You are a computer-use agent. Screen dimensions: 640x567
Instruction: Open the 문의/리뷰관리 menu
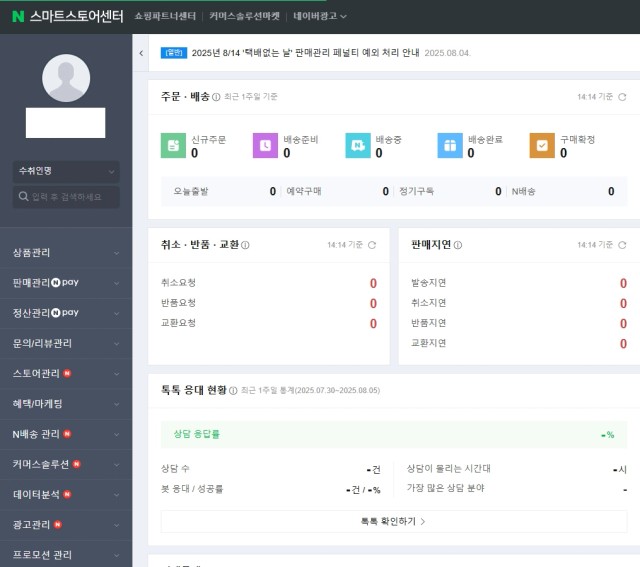coord(66,343)
